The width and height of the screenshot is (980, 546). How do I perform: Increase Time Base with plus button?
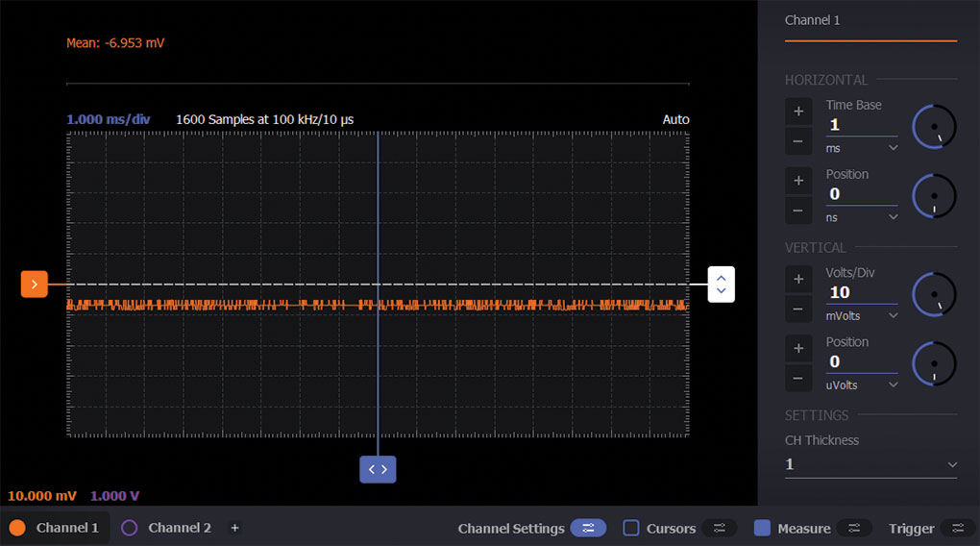pyautogui.click(x=798, y=112)
